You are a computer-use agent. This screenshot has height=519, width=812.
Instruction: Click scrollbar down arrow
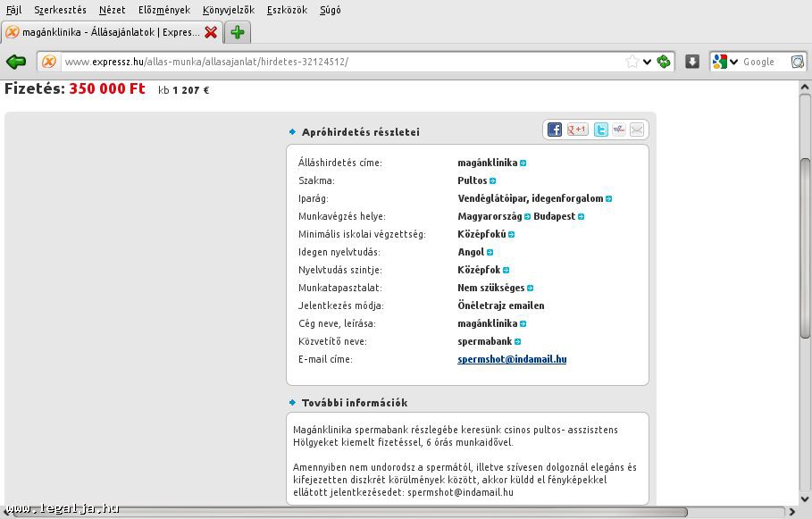[x=805, y=498]
